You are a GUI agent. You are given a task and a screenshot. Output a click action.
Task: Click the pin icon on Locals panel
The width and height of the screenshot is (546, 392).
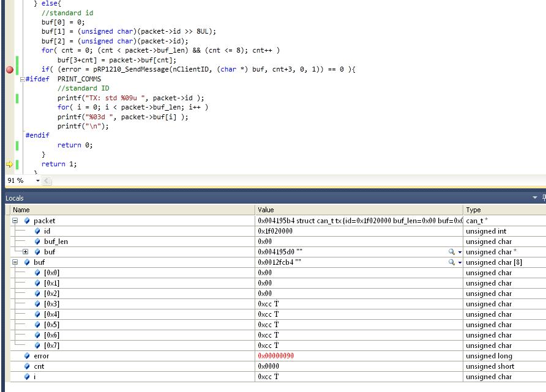544,198
